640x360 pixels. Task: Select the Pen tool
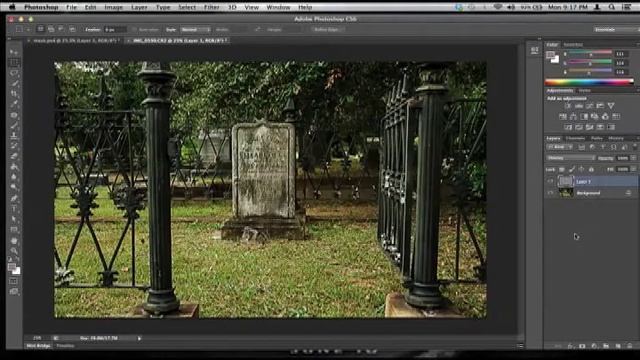(x=14, y=198)
